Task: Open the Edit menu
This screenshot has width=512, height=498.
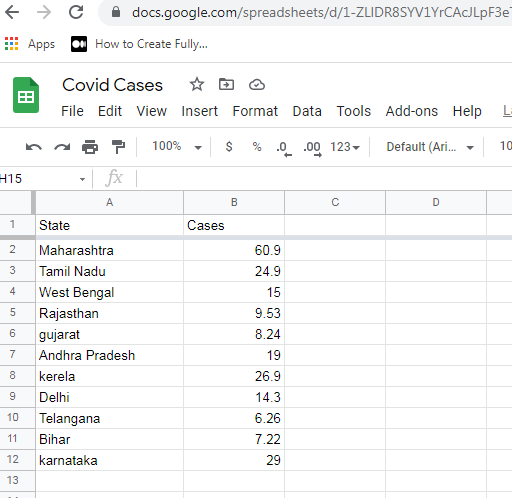Action: (110, 111)
